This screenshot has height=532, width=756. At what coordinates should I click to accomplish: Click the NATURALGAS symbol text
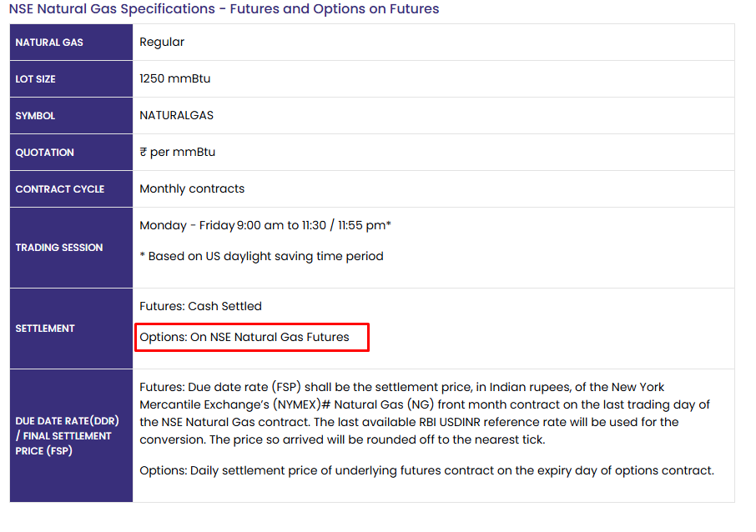tap(176, 115)
